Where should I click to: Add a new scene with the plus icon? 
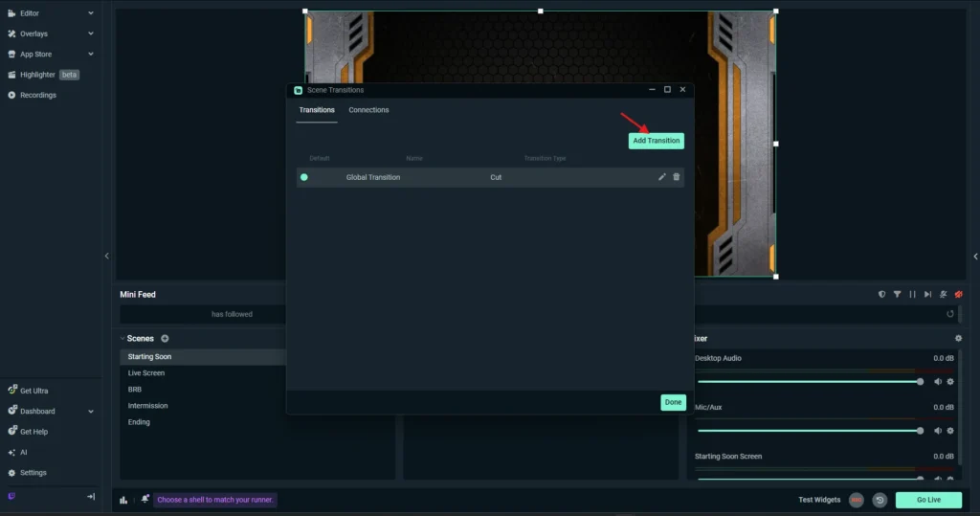(165, 339)
